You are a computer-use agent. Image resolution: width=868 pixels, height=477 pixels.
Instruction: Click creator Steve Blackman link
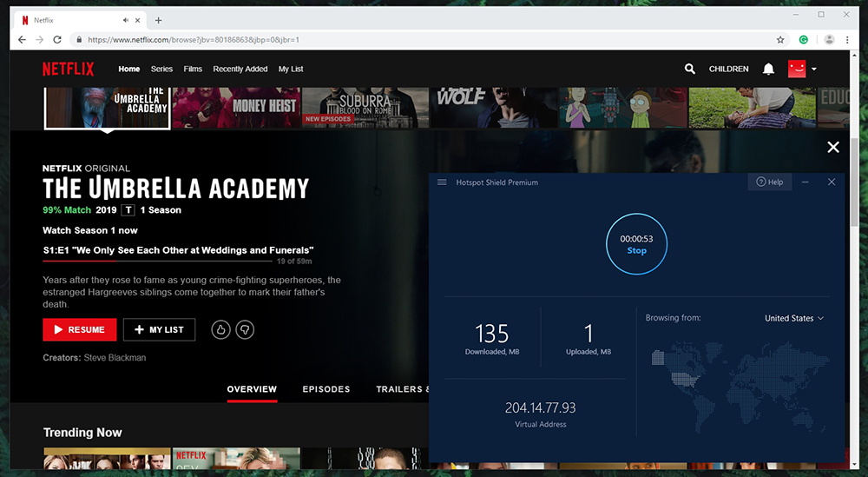pyautogui.click(x=115, y=358)
